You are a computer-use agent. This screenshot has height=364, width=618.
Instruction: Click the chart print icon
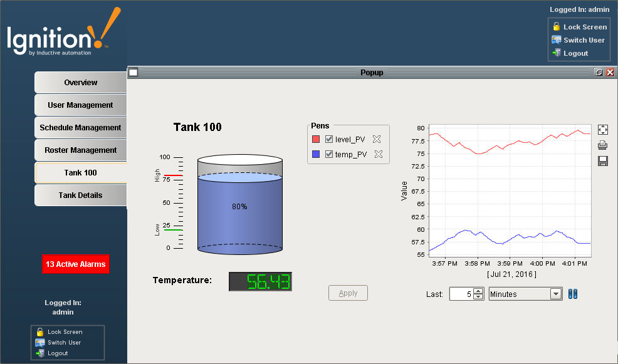[x=603, y=145]
